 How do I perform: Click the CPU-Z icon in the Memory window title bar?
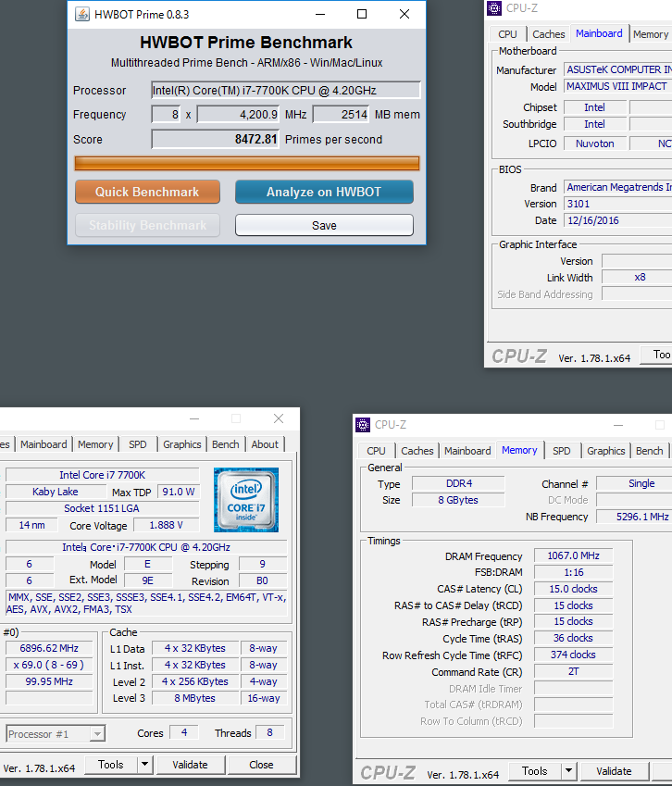(362, 425)
